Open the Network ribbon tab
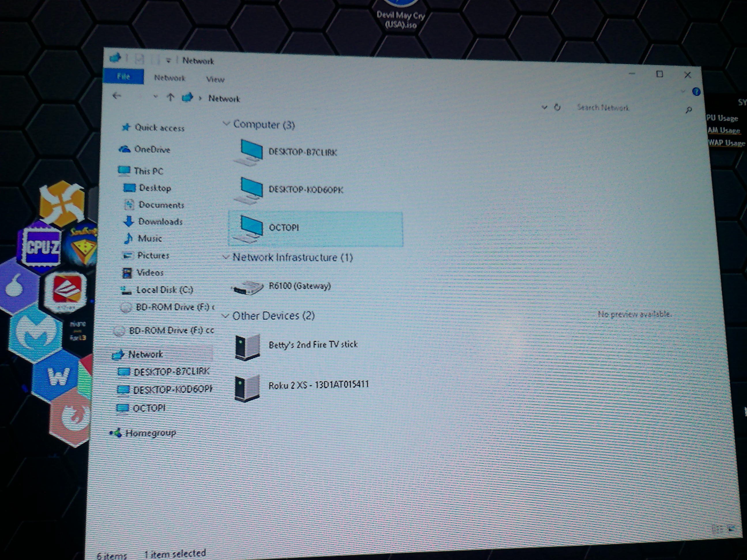747x560 pixels. 169,78
